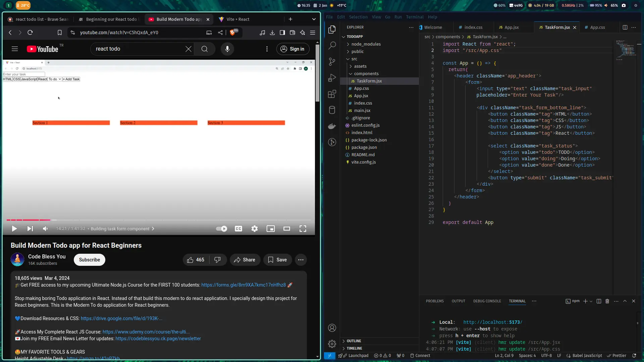Bookmark this page in Brave
This screenshot has width=644, height=362.
[x=60, y=33]
